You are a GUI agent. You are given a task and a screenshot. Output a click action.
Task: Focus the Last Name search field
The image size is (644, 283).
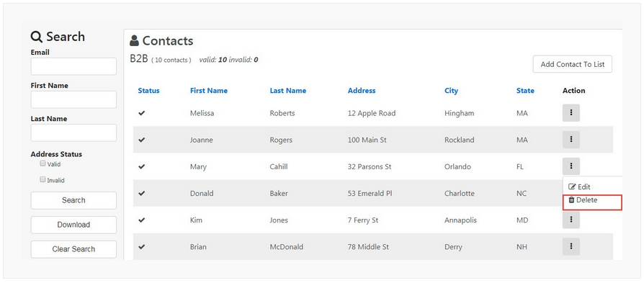[x=73, y=132]
